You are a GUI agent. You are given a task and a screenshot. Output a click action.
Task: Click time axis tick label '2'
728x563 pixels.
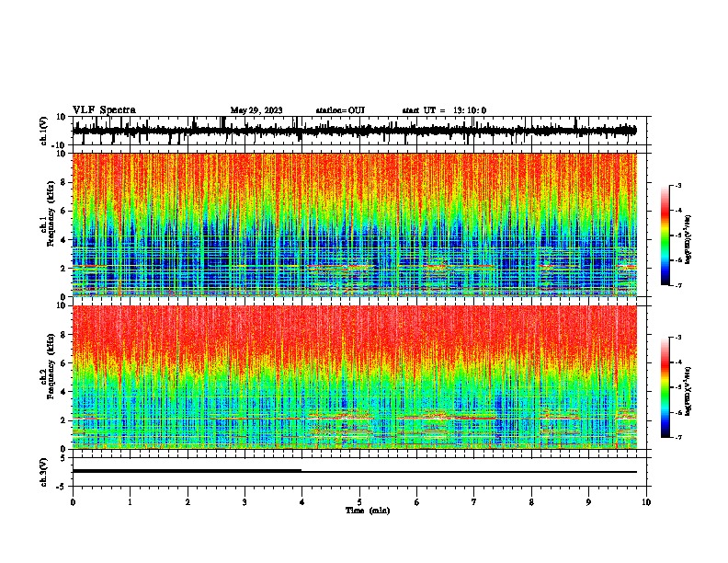[x=188, y=502]
